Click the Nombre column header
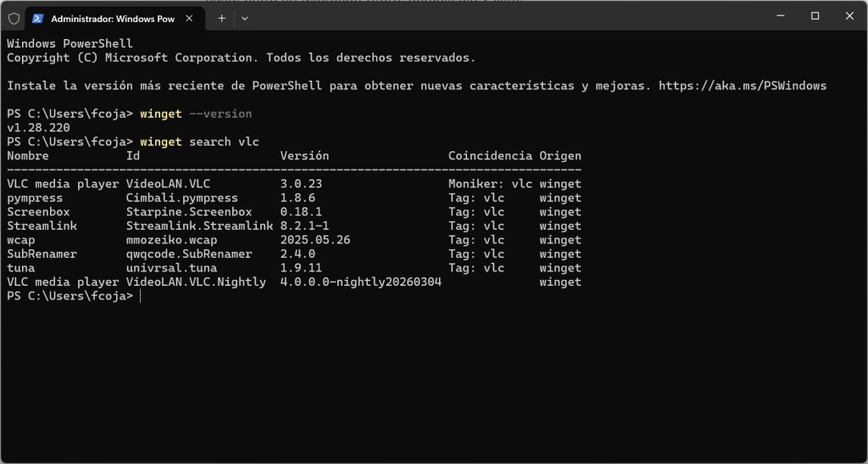Screen dimensions: 868x464 pos(28,156)
